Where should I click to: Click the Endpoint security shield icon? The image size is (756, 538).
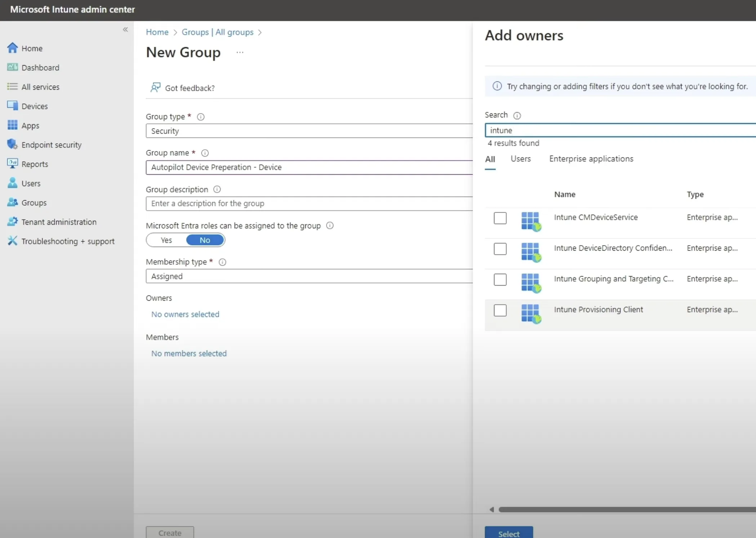[x=12, y=144]
